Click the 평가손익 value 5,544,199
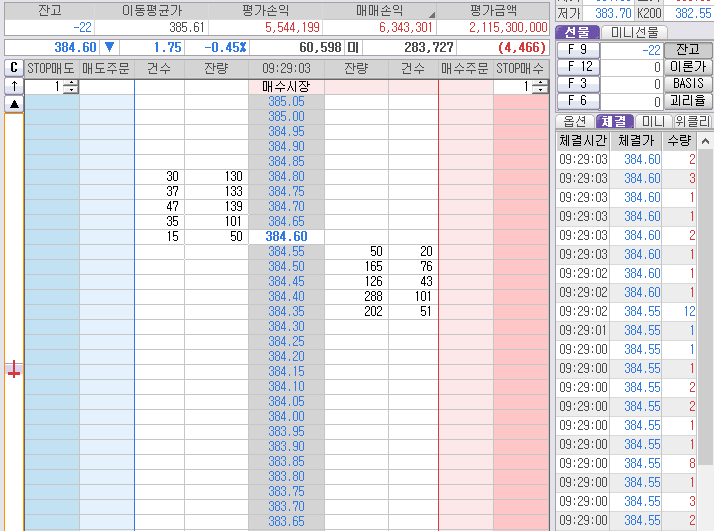This screenshot has height=531, width=714. click(292, 28)
